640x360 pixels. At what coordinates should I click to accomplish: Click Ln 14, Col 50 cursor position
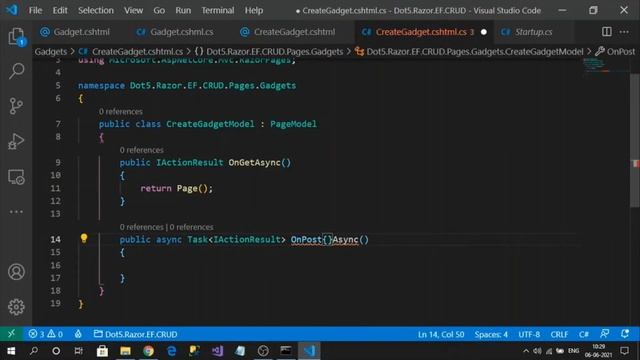(441, 334)
